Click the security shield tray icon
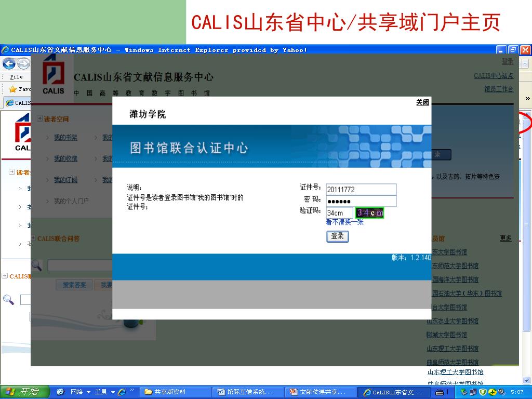The height and width of the screenshot is (399, 532). tap(483, 392)
